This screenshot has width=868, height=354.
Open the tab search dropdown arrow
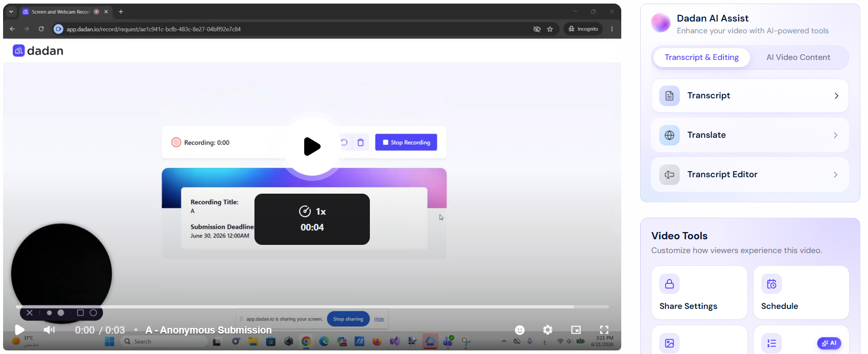pos(11,11)
